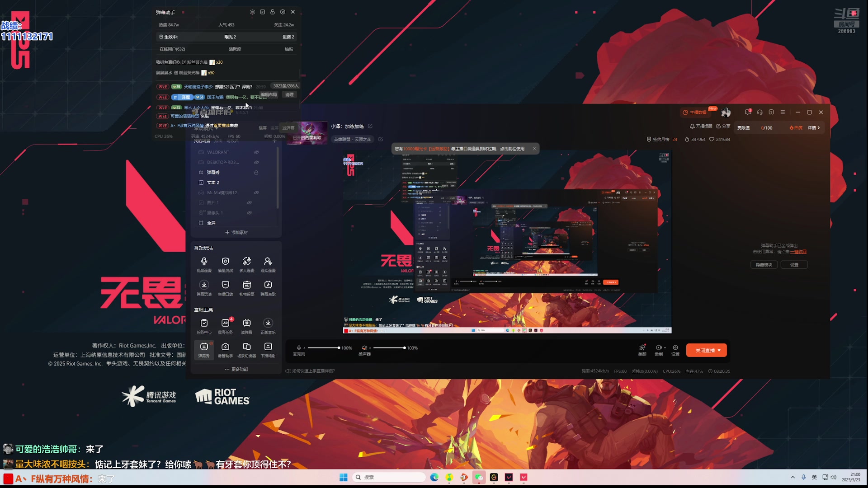868x488 pixels.
Task: Open 星海任务 with red badge
Action: (x=225, y=326)
